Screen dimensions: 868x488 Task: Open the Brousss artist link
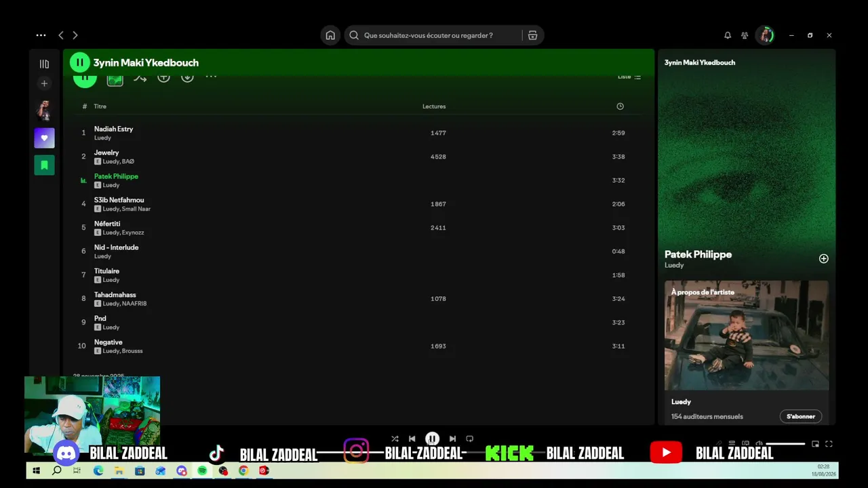(132, 351)
